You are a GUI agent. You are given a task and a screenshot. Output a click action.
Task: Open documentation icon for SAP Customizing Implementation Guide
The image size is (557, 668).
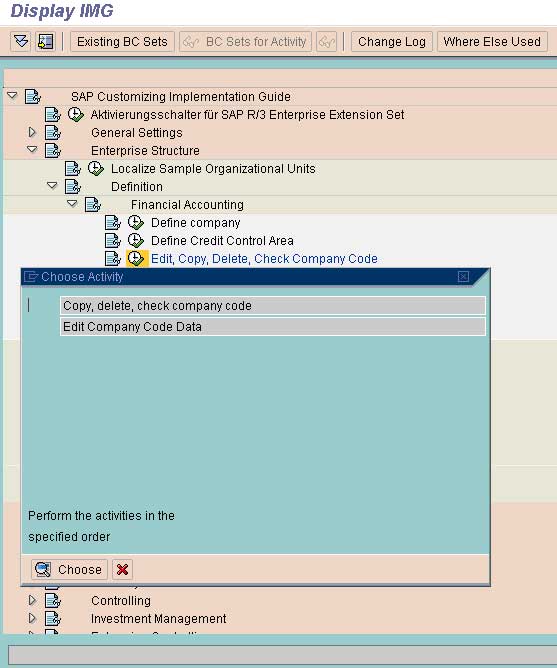(33, 97)
